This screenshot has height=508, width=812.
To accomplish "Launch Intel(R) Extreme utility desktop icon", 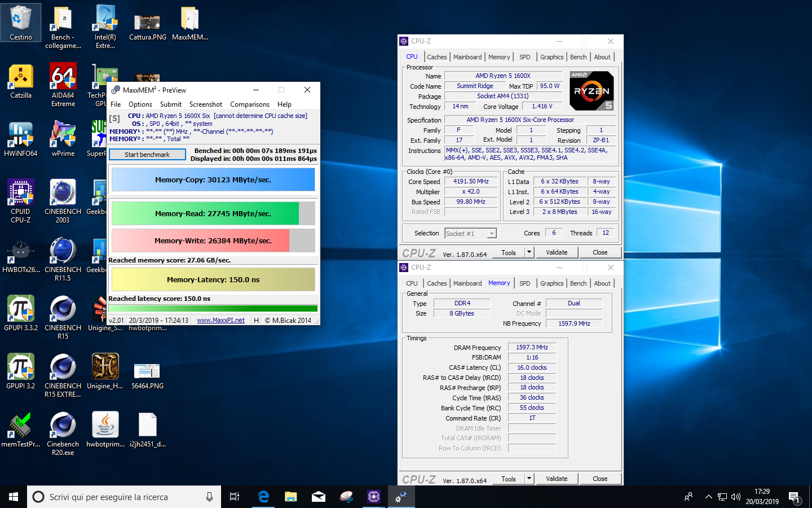I will click(x=105, y=27).
